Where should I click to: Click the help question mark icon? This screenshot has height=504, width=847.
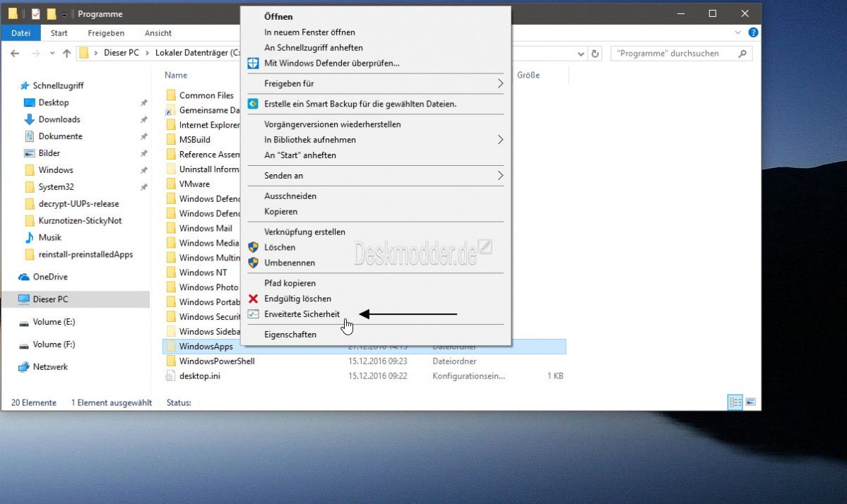[753, 32]
